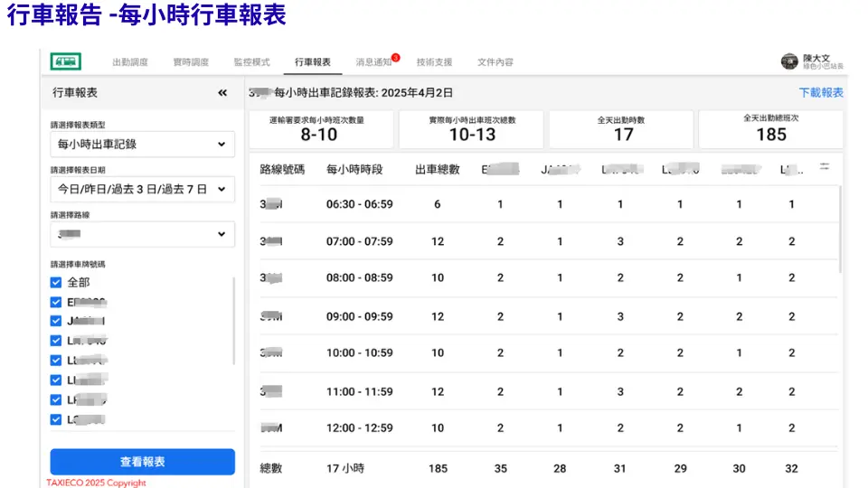Toggle the fifth checkbox in the plate list
Image resolution: width=868 pixels, height=488 pixels.
coord(56,361)
